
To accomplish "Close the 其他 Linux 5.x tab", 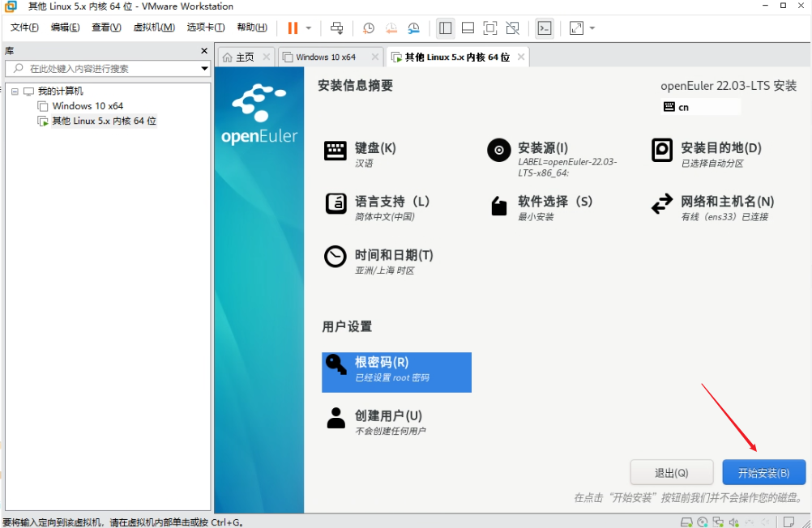I will tap(521, 57).
